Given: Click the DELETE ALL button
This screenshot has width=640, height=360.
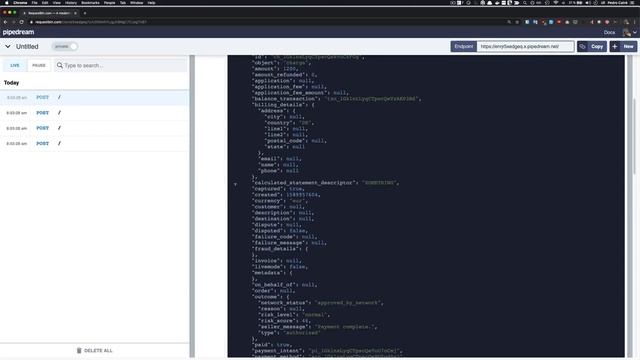Looking at the screenshot, I should point(94,351).
